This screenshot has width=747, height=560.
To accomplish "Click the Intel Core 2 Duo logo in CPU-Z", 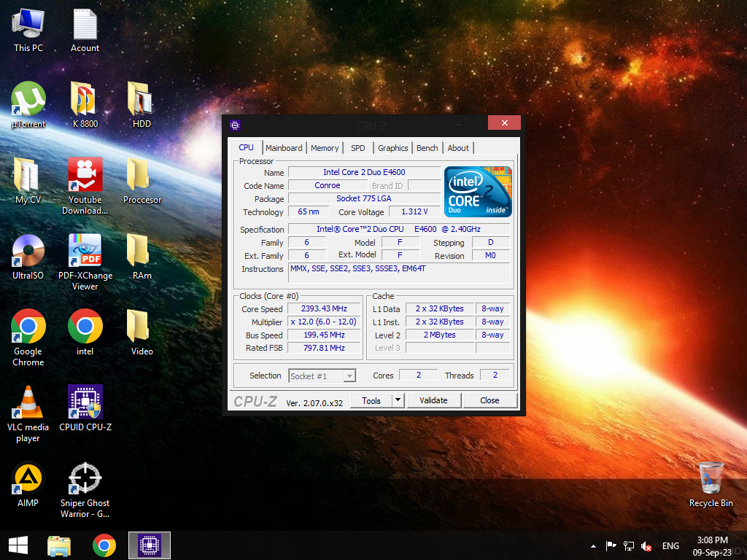I will pyautogui.click(x=478, y=192).
